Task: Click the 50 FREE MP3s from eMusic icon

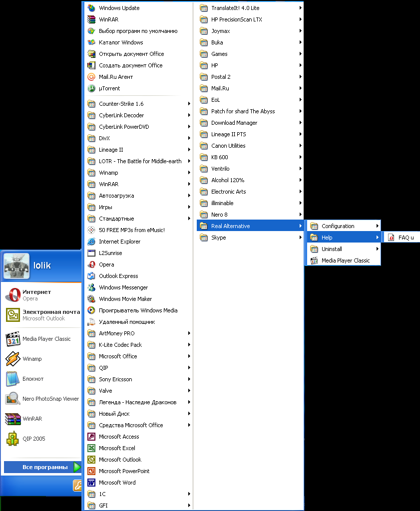Action: click(91, 230)
